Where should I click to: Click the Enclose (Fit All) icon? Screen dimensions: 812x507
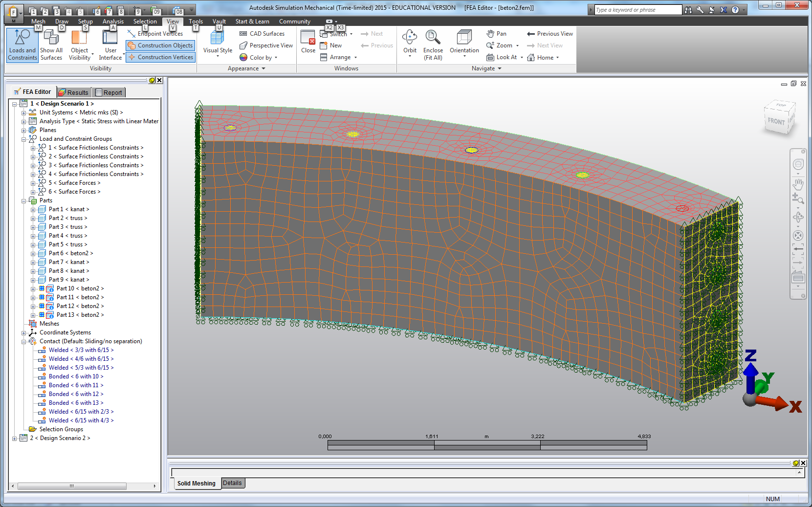pyautogui.click(x=433, y=38)
